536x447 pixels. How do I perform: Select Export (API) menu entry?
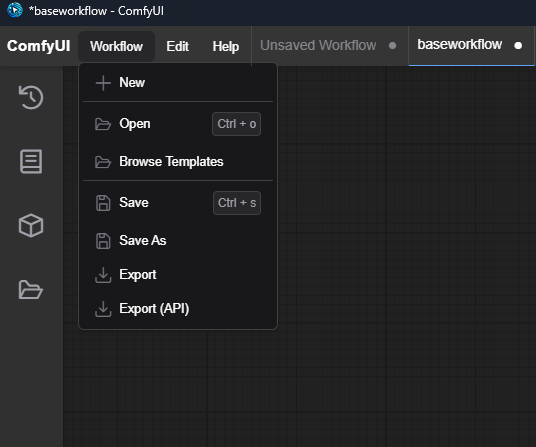tap(178, 309)
